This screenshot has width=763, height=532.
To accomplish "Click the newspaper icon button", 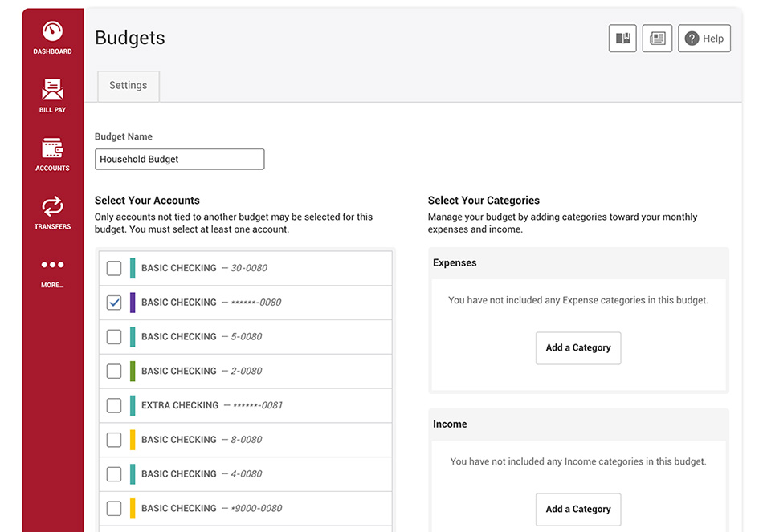I will pos(657,39).
